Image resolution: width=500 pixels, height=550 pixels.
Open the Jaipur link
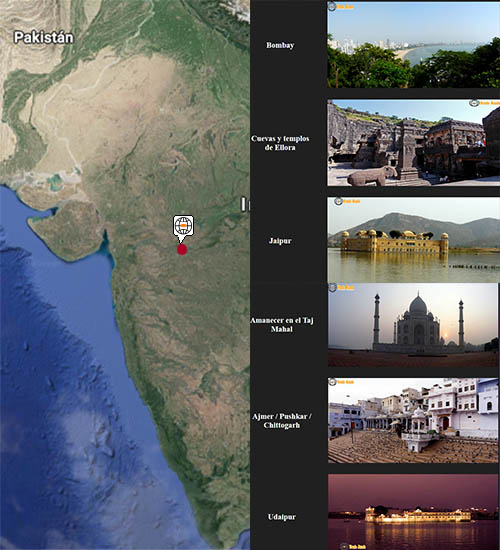point(280,241)
